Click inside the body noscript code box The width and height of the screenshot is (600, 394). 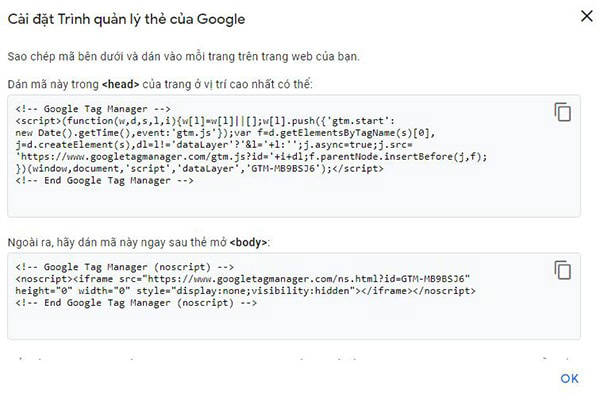(x=294, y=296)
